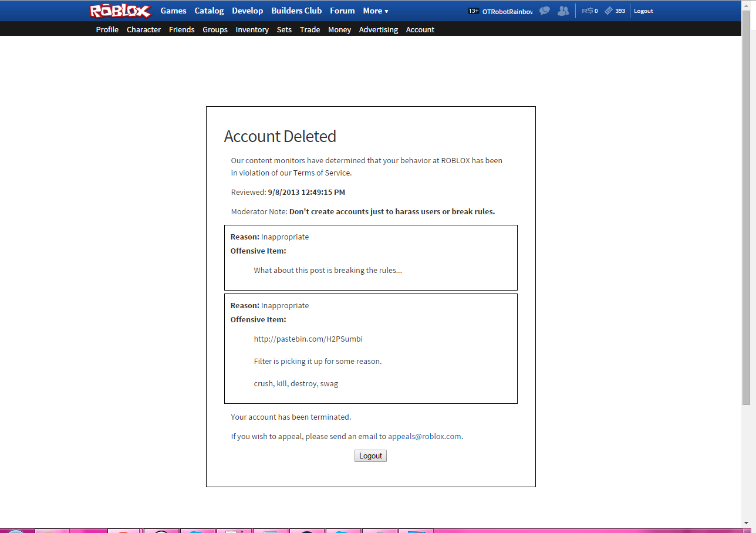
Task: Click "crush, kill, destroy, swag" text
Action: pyautogui.click(x=296, y=383)
